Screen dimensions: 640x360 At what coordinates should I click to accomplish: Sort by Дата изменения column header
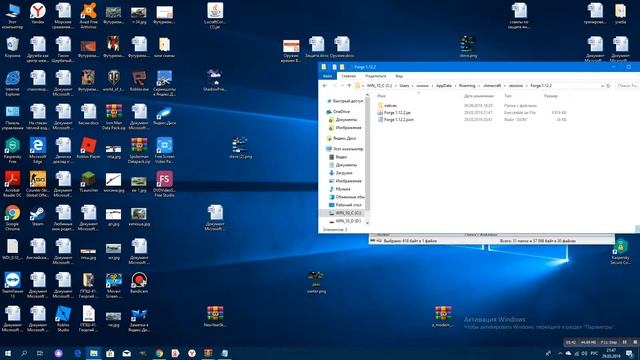coord(478,96)
